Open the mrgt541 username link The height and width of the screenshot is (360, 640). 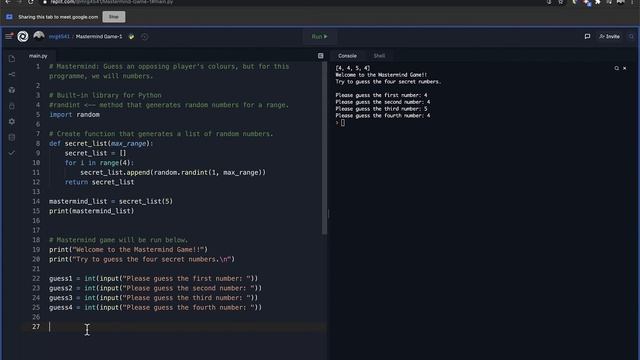click(59, 37)
